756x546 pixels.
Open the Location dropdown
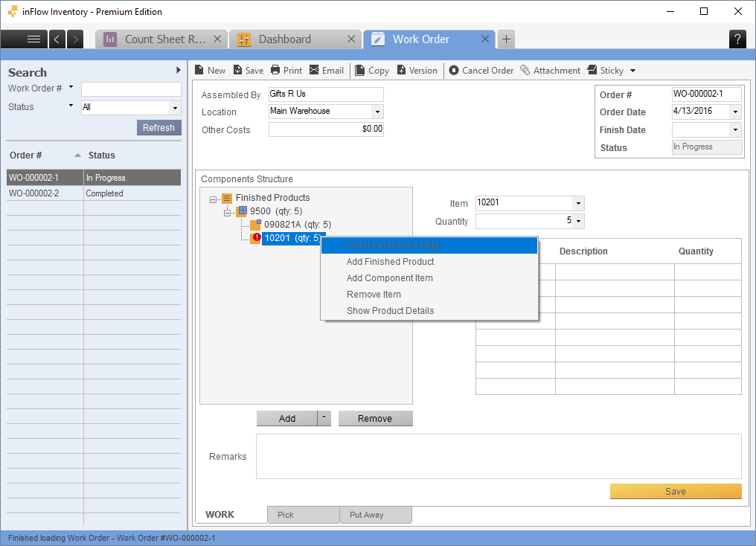coord(377,112)
